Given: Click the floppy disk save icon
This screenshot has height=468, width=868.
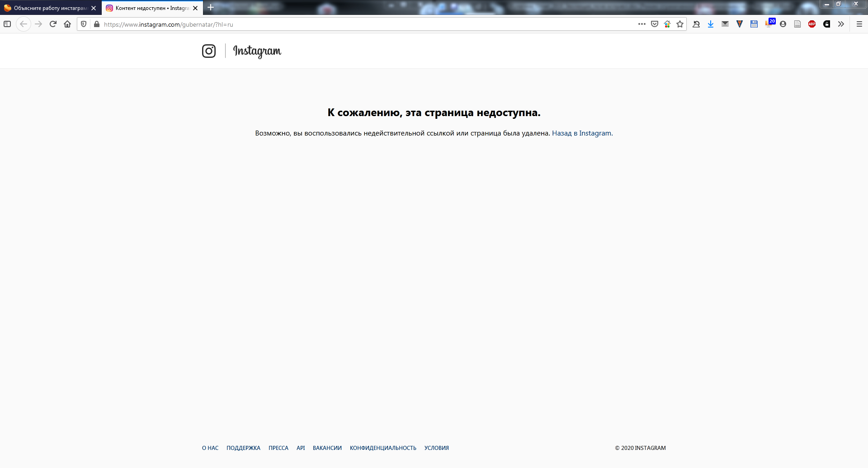Looking at the screenshot, I should [x=754, y=24].
